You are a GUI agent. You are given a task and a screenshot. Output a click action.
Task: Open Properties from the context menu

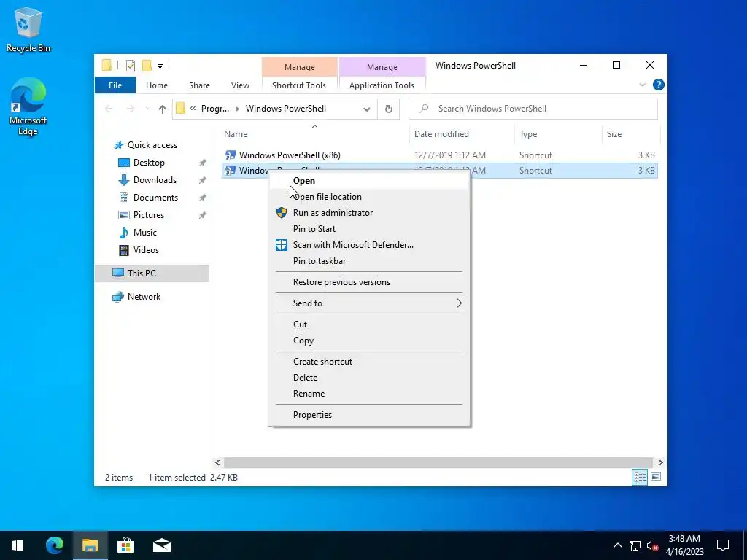pos(369,415)
